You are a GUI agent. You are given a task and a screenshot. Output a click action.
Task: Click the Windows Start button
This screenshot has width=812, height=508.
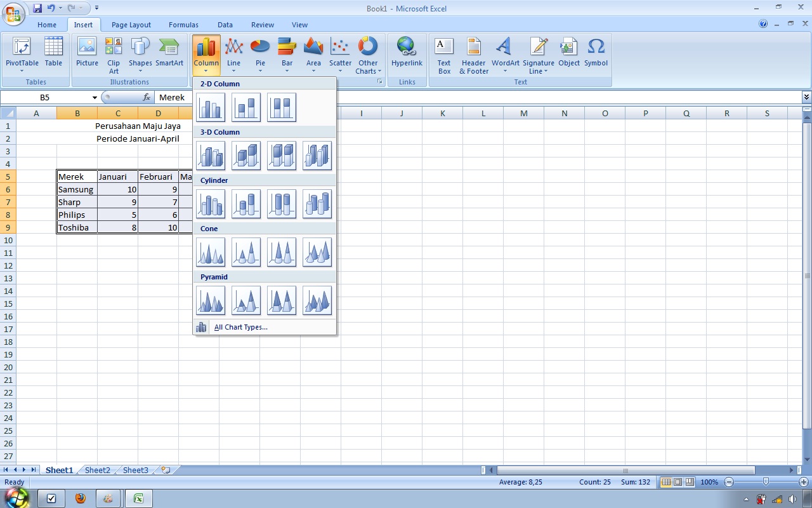16,498
